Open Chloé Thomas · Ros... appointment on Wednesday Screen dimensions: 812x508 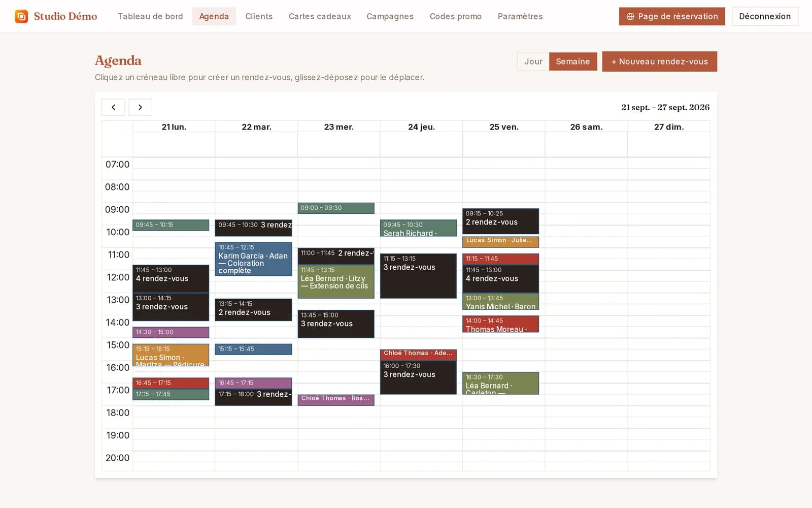point(336,400)
